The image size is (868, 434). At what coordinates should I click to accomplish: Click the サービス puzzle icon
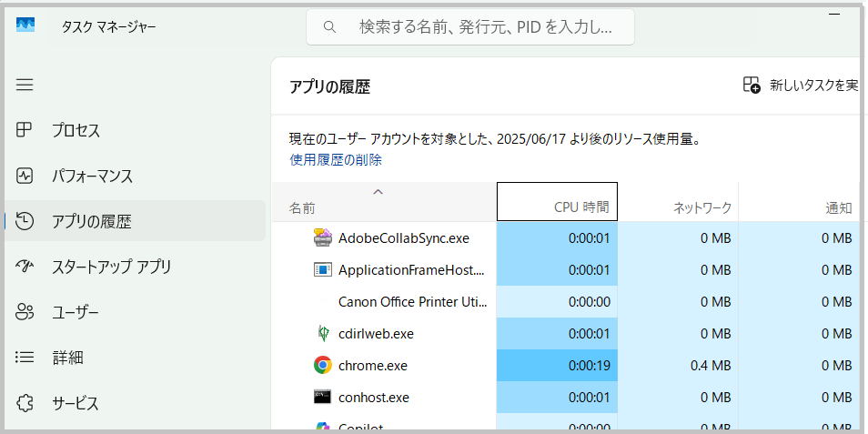tap(25, 402)
